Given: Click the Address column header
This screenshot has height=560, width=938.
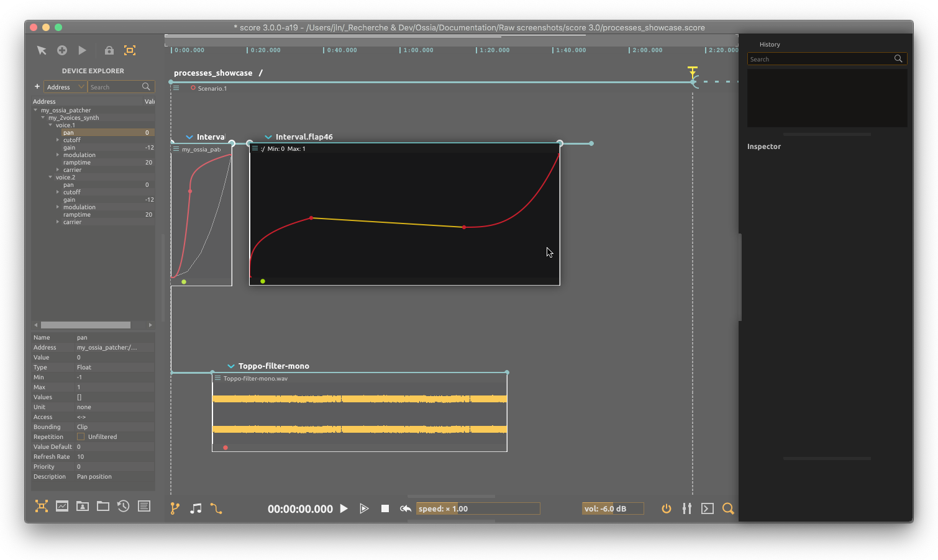Looking at the screenshot, I should coord(44,101).
